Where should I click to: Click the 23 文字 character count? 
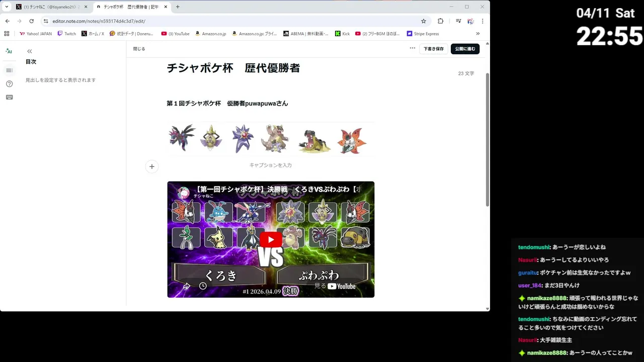point(466,73)
